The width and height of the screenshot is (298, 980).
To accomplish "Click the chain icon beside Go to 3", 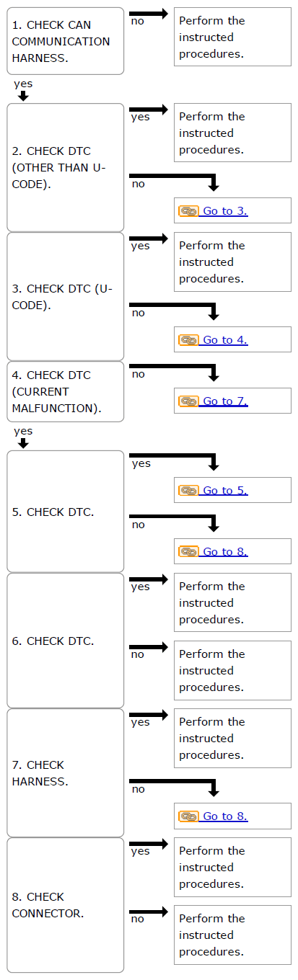I will tap(188, 211).
